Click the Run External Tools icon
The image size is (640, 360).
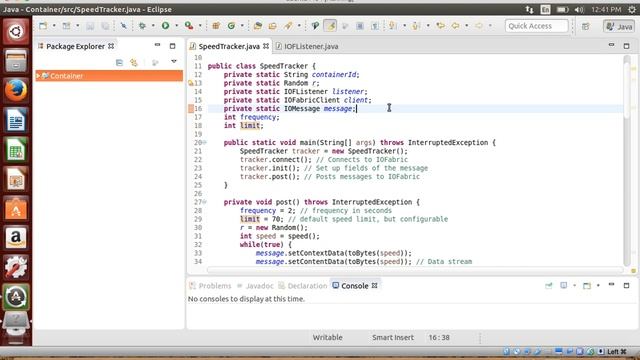click(x=189, y=26)
